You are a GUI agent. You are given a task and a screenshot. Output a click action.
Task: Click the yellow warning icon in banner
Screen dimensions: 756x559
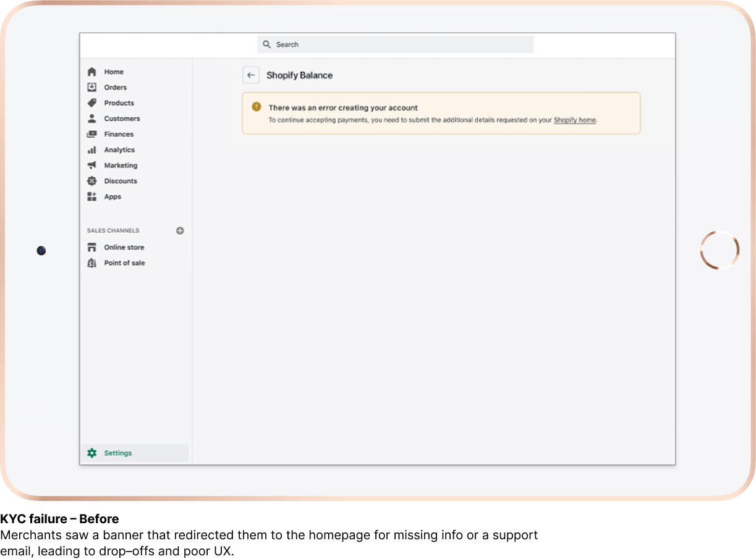pyautogui.click(x=257, y=107)
